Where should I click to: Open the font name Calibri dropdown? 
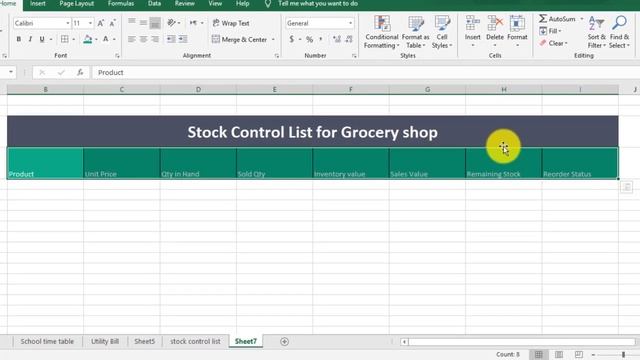coord(68,23)
